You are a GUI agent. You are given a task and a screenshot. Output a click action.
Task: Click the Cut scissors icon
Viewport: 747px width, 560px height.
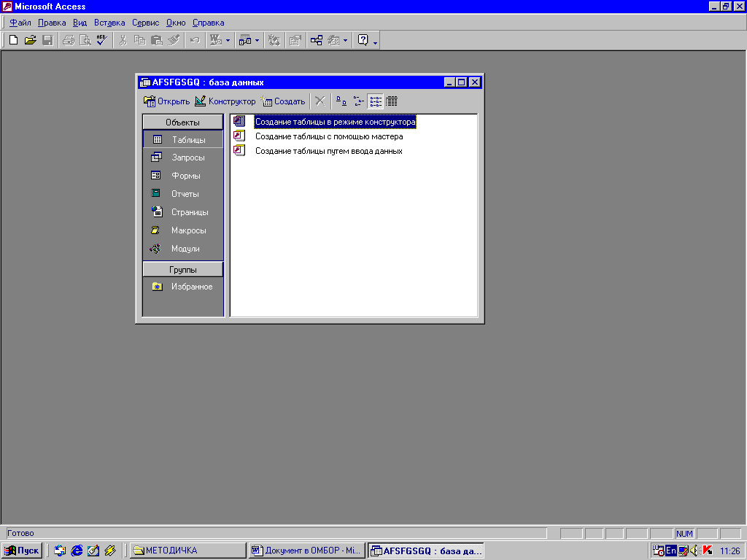point(123,40)
